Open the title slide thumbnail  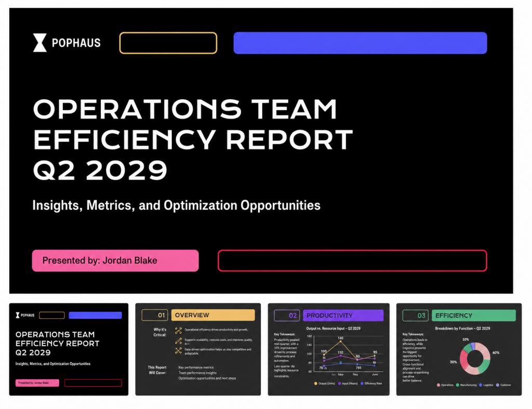(x=69, y=349)
